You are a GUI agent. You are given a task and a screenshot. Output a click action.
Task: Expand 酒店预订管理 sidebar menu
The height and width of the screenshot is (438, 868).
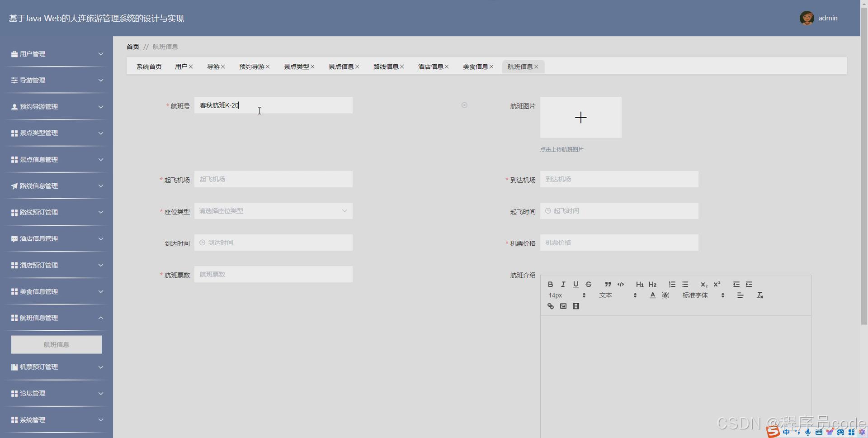57,265
